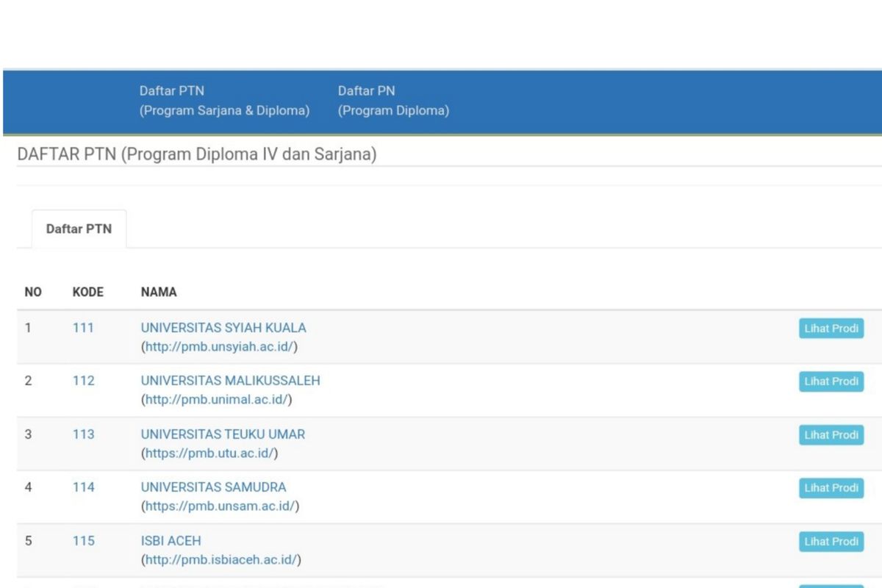The height and width of the screenshot is (588, 882).
Task: Visit the pmb.unsam.ac.id URL link
Action: (221, 506)
